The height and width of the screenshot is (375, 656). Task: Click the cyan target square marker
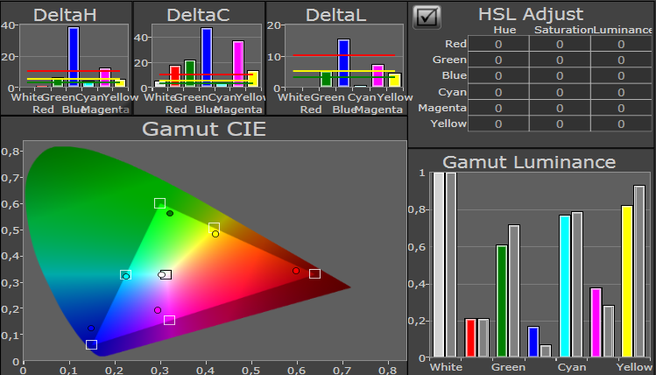pos(126,275)
